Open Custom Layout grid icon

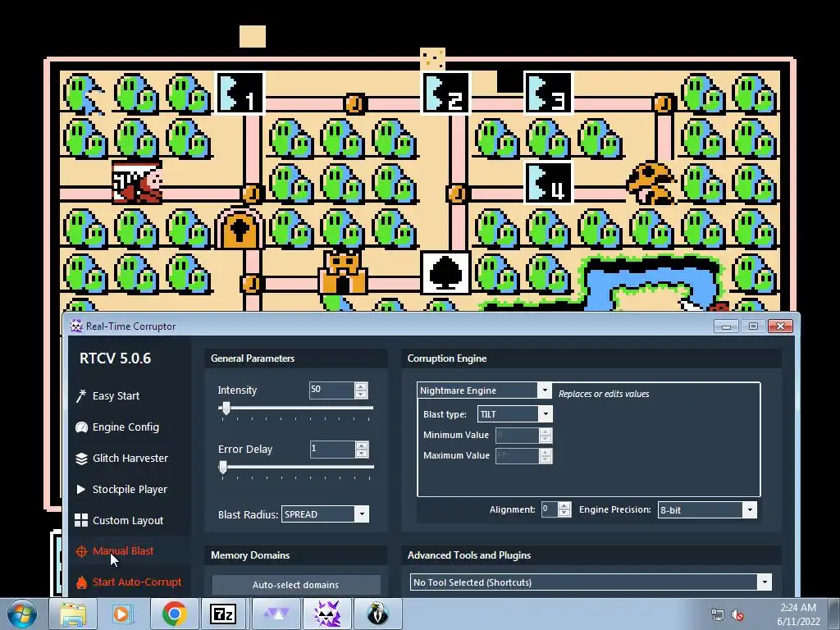[x=81, y=520]
